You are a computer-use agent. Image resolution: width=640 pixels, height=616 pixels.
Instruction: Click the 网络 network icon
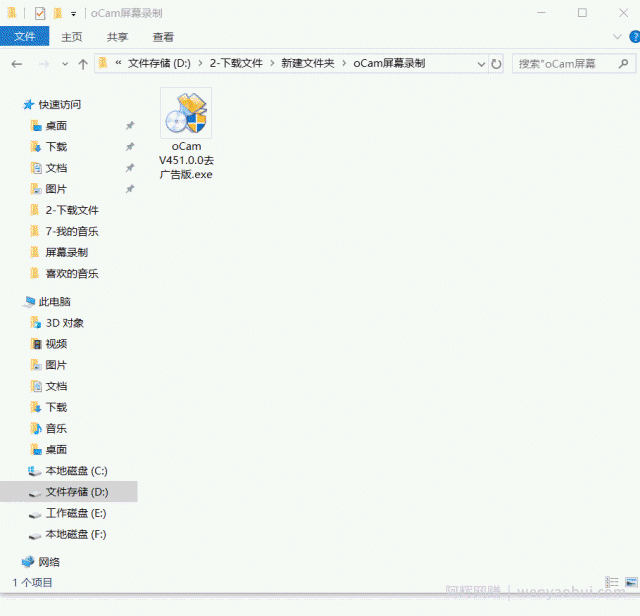28,562
